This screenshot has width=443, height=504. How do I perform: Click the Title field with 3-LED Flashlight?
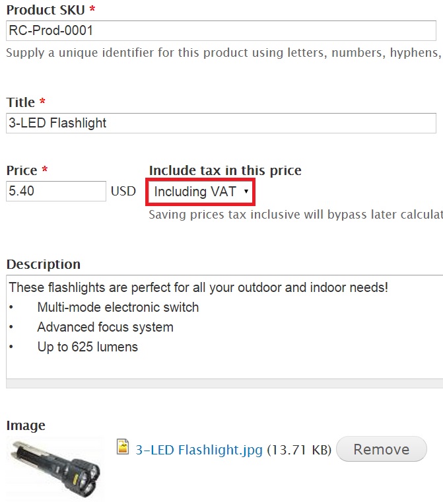pos(221,123)
